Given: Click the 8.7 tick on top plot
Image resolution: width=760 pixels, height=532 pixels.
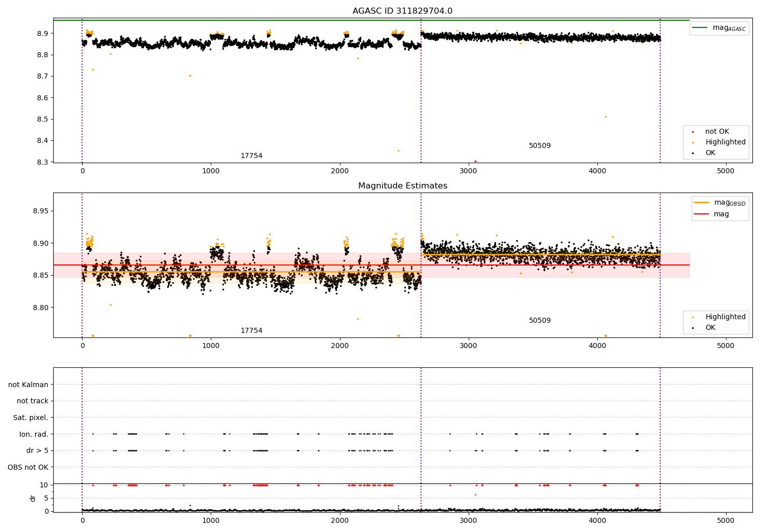Looking at the screenshot, I should [43, 76].
